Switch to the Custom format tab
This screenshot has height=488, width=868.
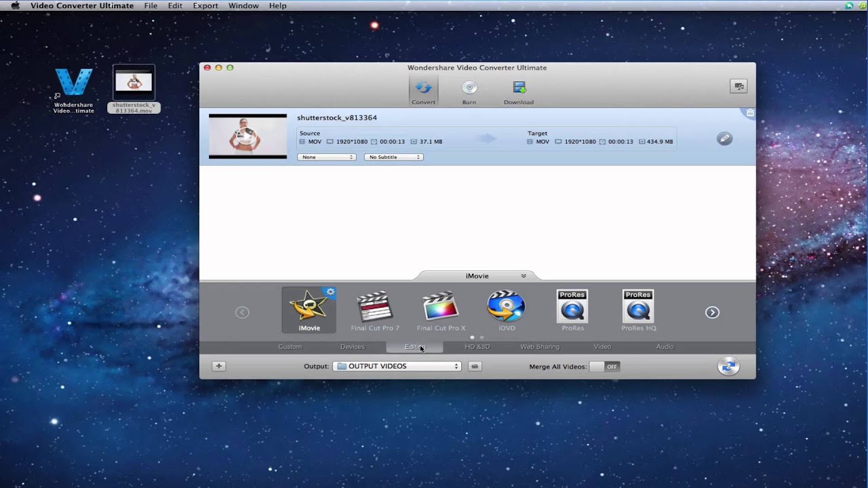(290, 347)
